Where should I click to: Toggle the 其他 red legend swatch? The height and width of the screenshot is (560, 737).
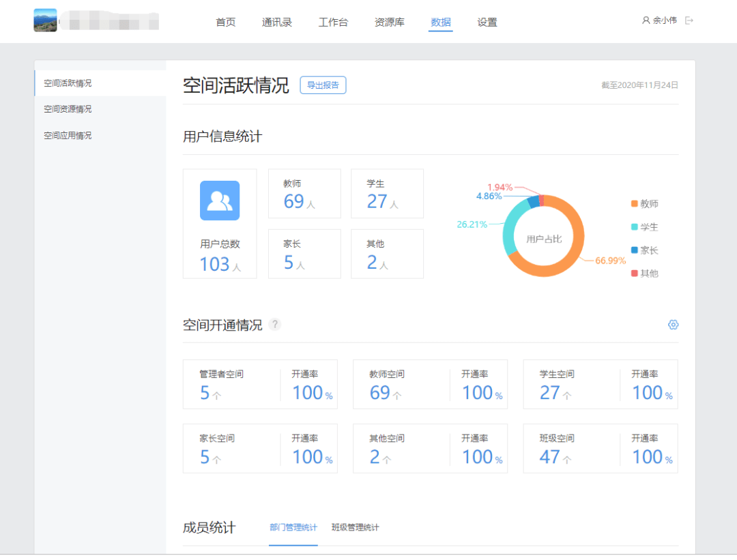coord(634,273)
